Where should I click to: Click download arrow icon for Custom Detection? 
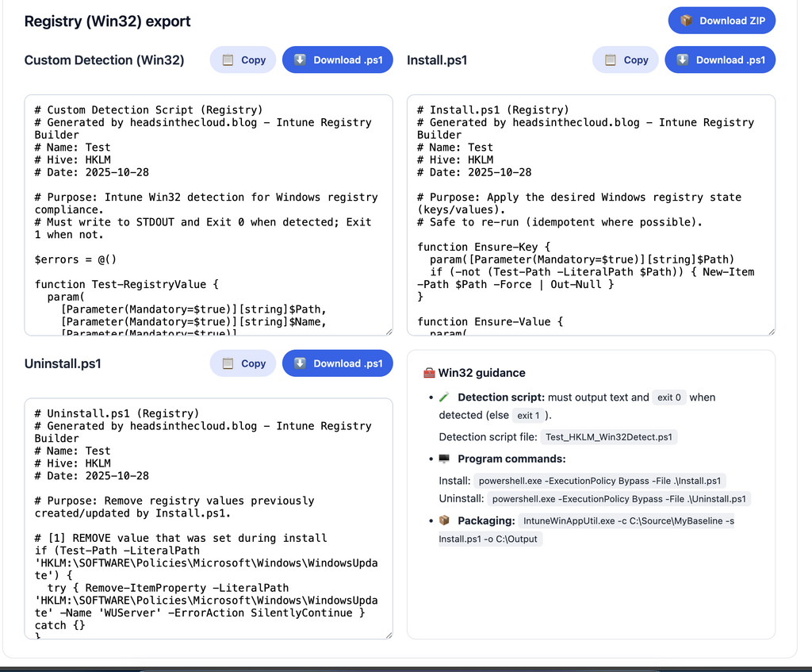coord(301,60)
